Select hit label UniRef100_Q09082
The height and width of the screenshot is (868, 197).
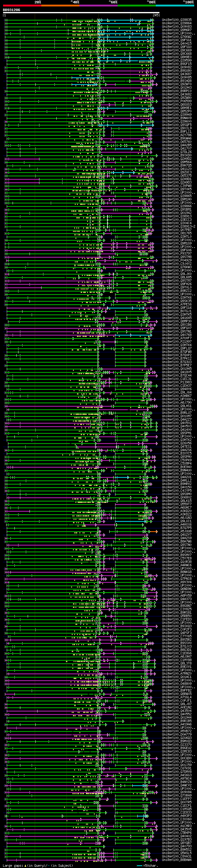[177, 67]
